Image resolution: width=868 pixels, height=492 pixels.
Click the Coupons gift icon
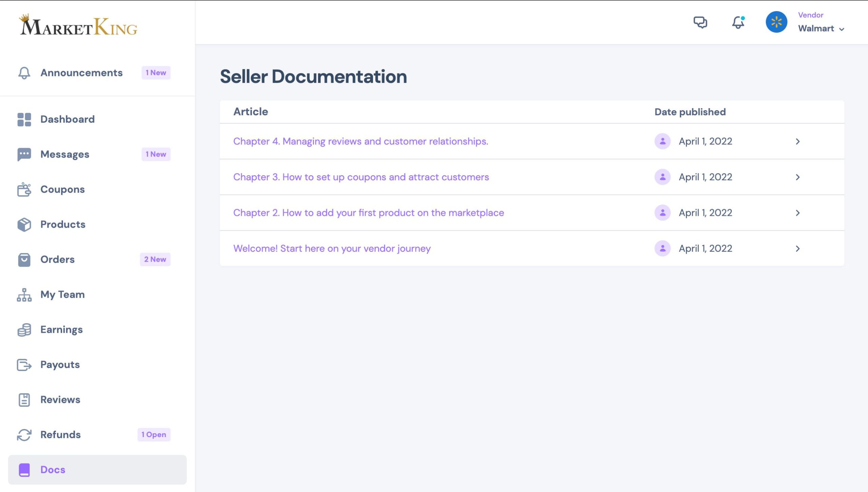[x=24, y=189]
